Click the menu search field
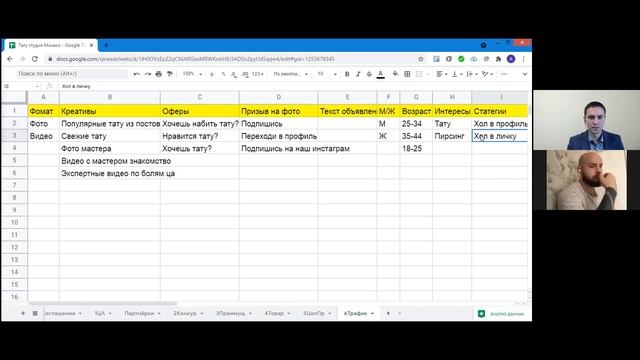This screenshot has width=640, height=360. point(72,74)
